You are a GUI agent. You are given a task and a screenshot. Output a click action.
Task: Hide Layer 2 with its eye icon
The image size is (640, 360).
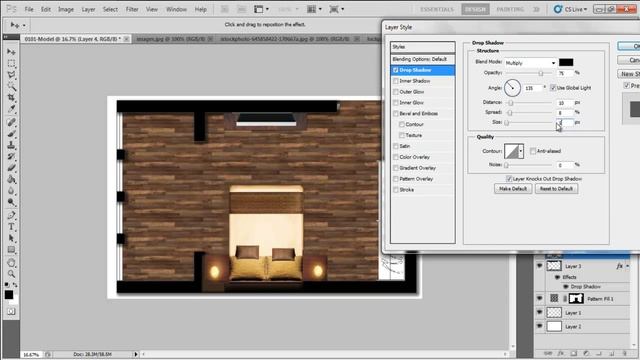[540, 326]
